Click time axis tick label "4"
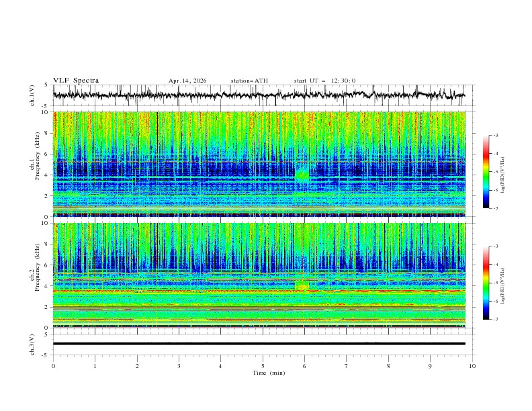The width and height of the screenshot is (532, 411). (x=221, y=366)
